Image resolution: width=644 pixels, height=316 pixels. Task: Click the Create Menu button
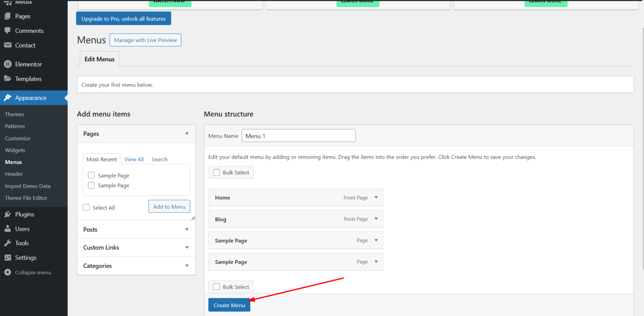point(229,305)
